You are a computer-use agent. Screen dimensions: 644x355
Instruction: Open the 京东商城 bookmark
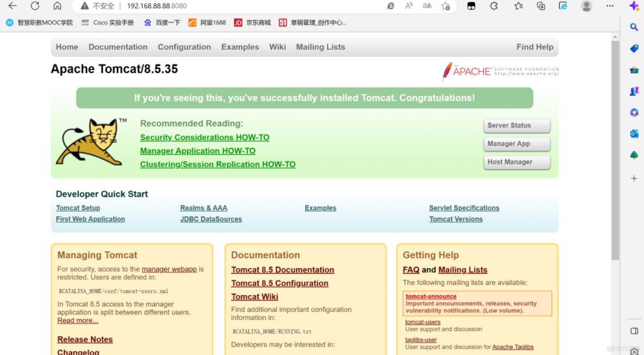(252, 23)
